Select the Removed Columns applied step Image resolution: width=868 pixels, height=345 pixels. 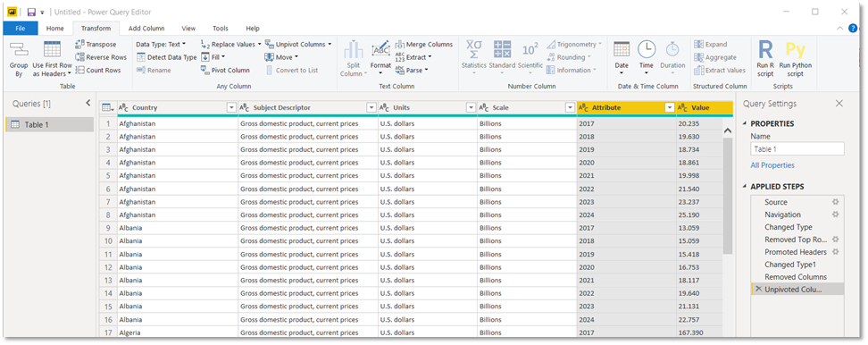click(x=796, y=277)
